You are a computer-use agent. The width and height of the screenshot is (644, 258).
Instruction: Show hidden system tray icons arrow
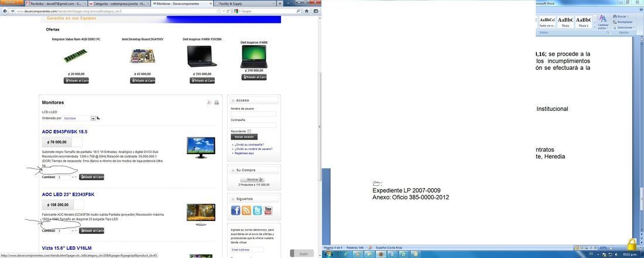coord(598,254)
